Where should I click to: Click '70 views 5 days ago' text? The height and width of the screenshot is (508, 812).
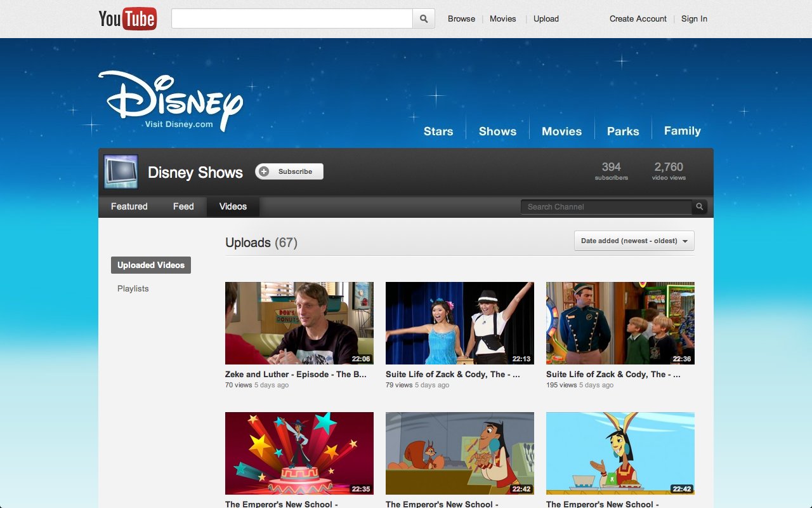pyautogui.click(x=257, y=385)
